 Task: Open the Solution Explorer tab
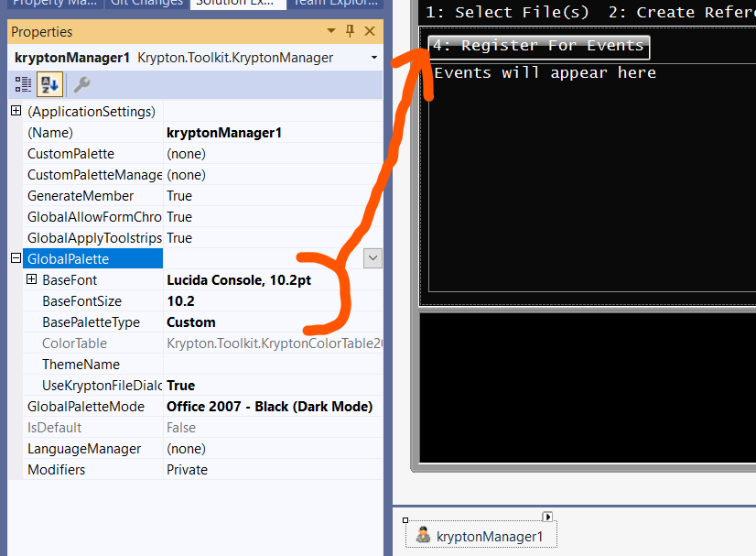pyautogui.click(x=237, y=3)
